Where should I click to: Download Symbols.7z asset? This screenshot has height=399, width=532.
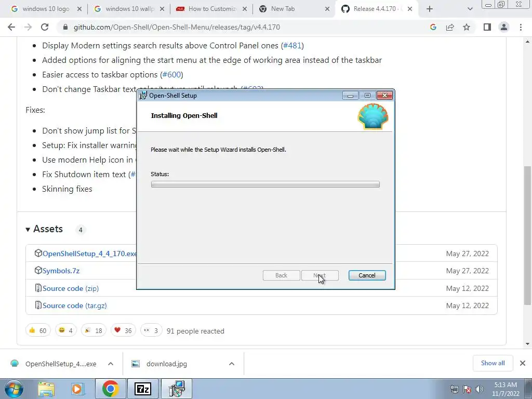61,271
